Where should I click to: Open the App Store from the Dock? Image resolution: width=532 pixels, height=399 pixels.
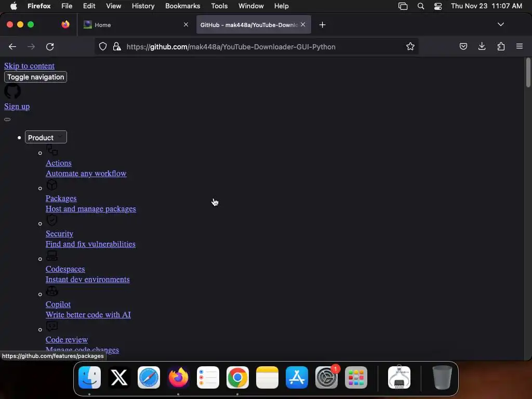[x=297, y=377]
